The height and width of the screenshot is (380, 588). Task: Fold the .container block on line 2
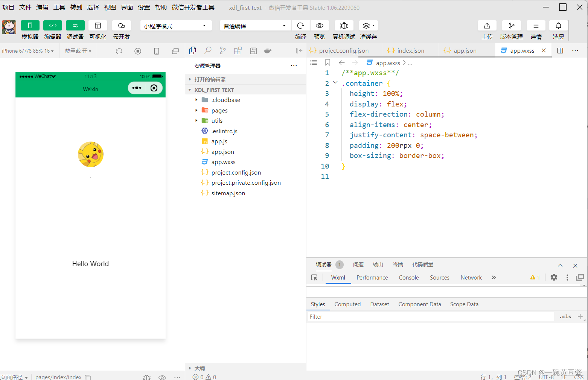335,83
